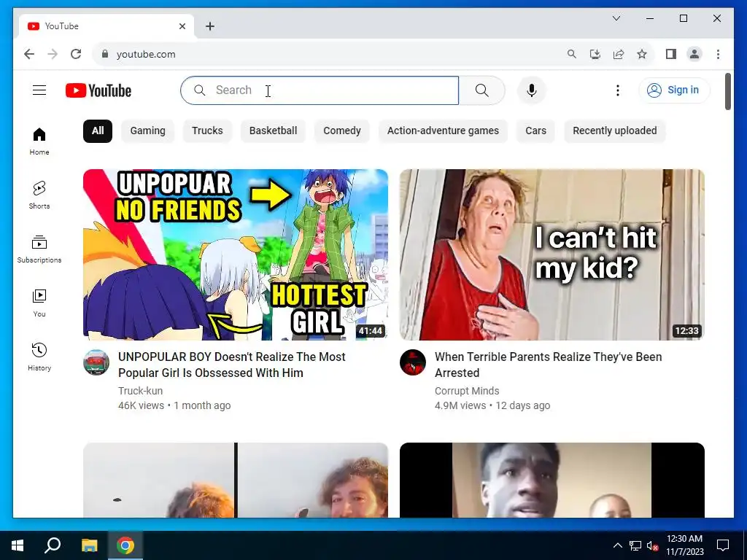
Task: Select the Trucks filter chip
Action: click(207, 131)
